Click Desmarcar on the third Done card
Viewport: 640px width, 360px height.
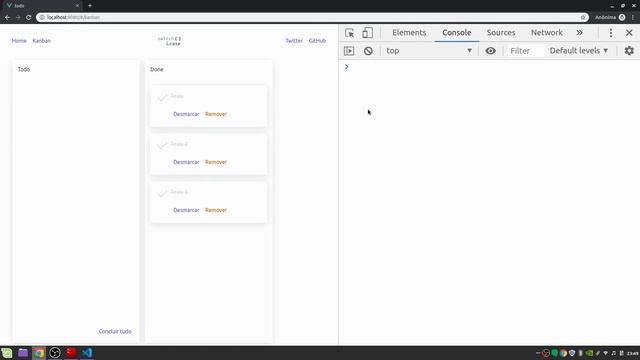[186, 210]
